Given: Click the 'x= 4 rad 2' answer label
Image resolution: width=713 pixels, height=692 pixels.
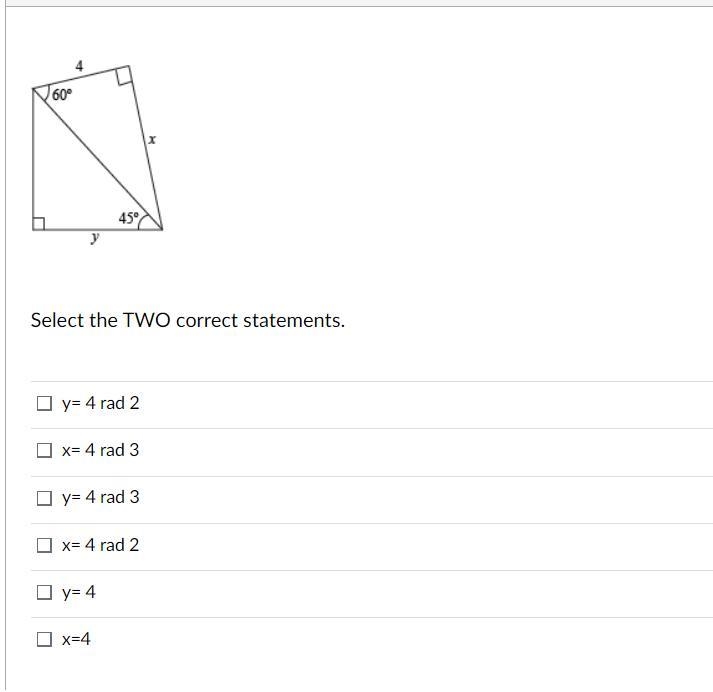Looking at the screenshot, I should 100,545.
